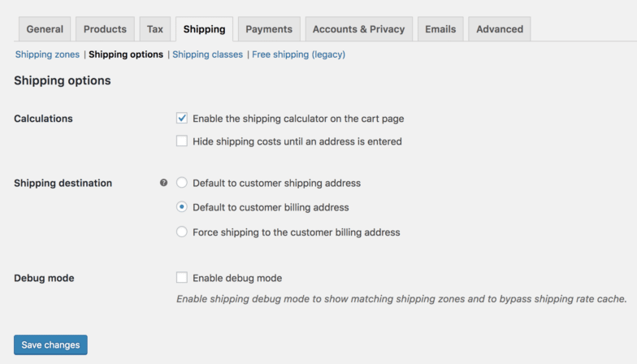Select Default to customer billing address
The image size is (637, 364).
coord(182,207)
